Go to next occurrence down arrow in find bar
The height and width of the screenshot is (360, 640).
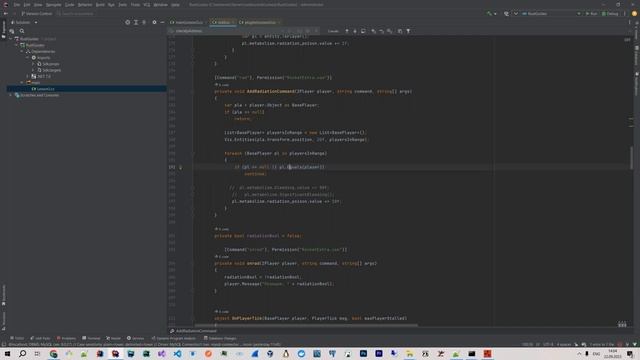pos(355,31)
